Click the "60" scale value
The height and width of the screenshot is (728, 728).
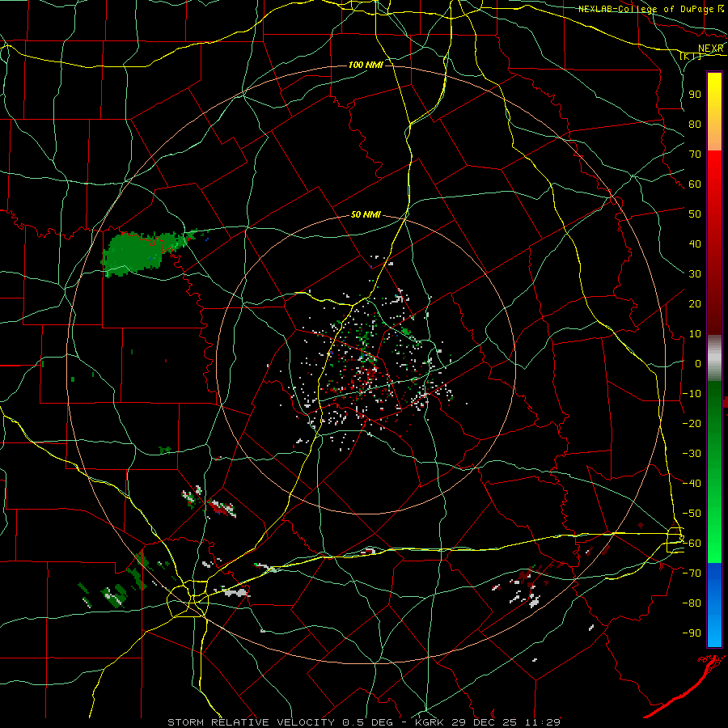point(695,184)
